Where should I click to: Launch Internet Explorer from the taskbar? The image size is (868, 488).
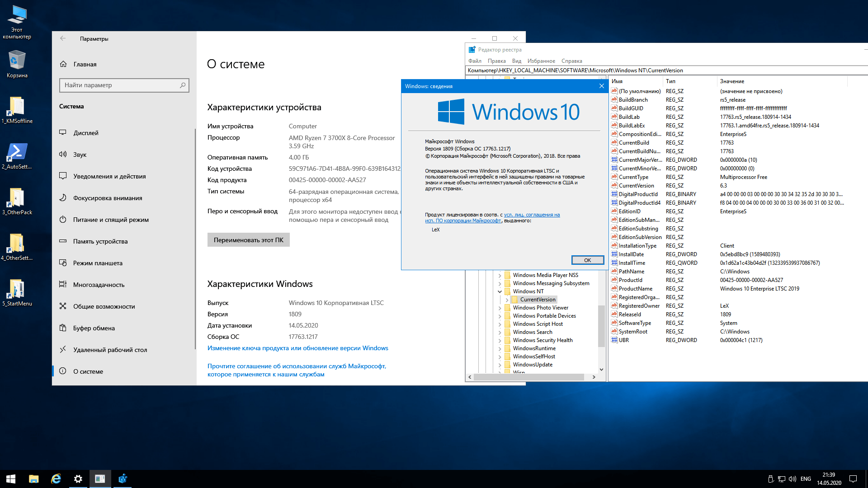click(56, 479)
